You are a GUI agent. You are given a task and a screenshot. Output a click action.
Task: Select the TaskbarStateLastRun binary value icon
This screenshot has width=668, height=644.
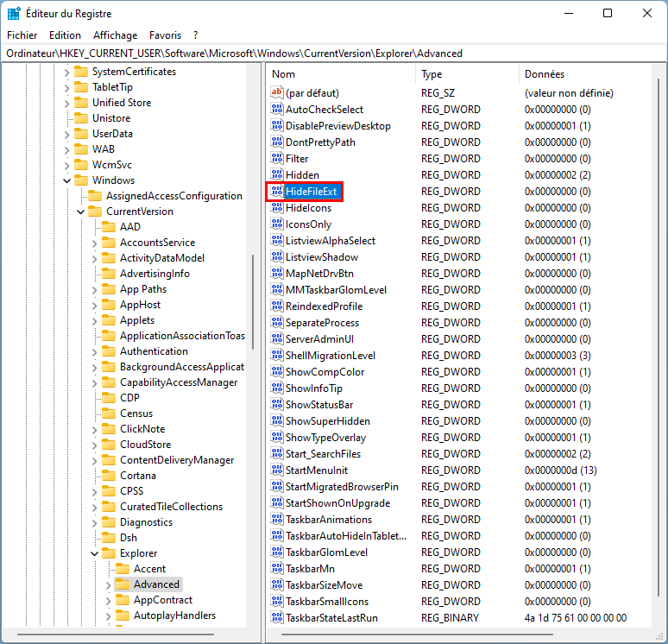[x=277, y=617]
